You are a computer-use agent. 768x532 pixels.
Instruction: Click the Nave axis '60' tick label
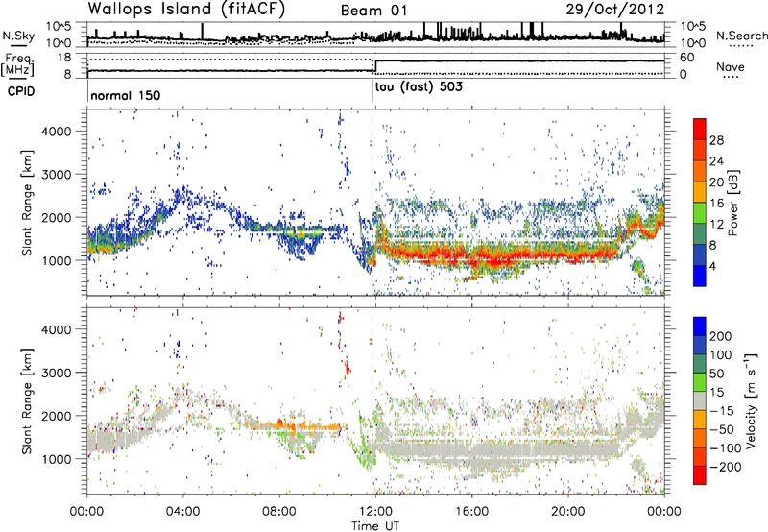coord(686,58)
